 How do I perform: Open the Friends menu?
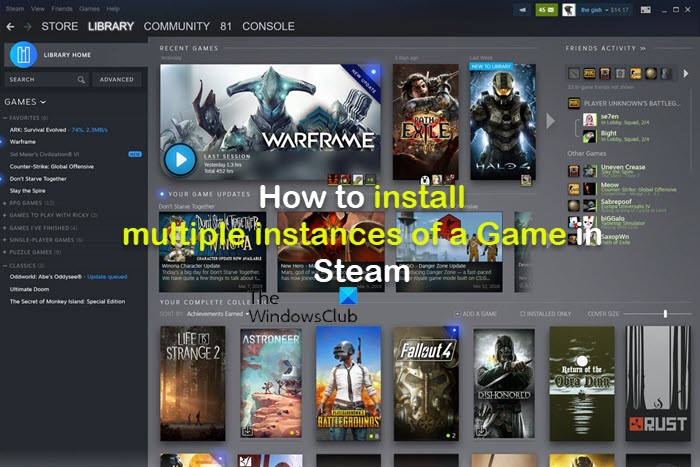pyautogui.click(x=62, y=8)
